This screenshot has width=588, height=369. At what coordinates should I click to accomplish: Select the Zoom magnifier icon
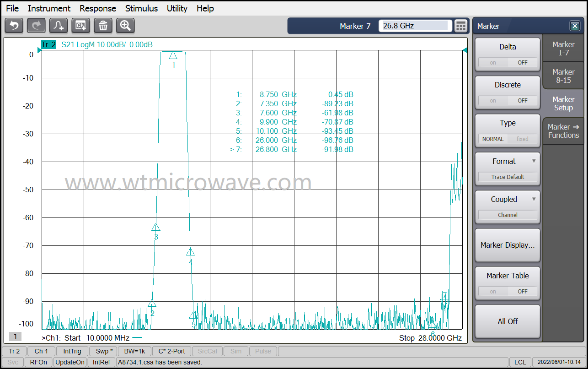click(125, 26)
